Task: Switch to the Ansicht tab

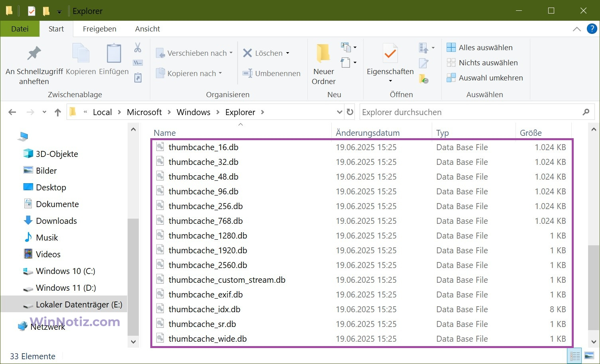Action: pyautogui.click(x=148, y=29)
